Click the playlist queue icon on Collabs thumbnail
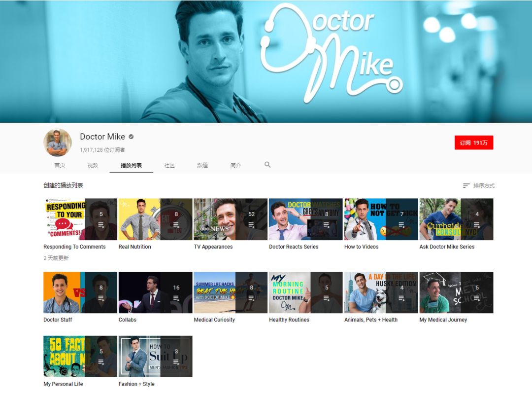The width and height of the screenshot is (532, 396). 176,298
